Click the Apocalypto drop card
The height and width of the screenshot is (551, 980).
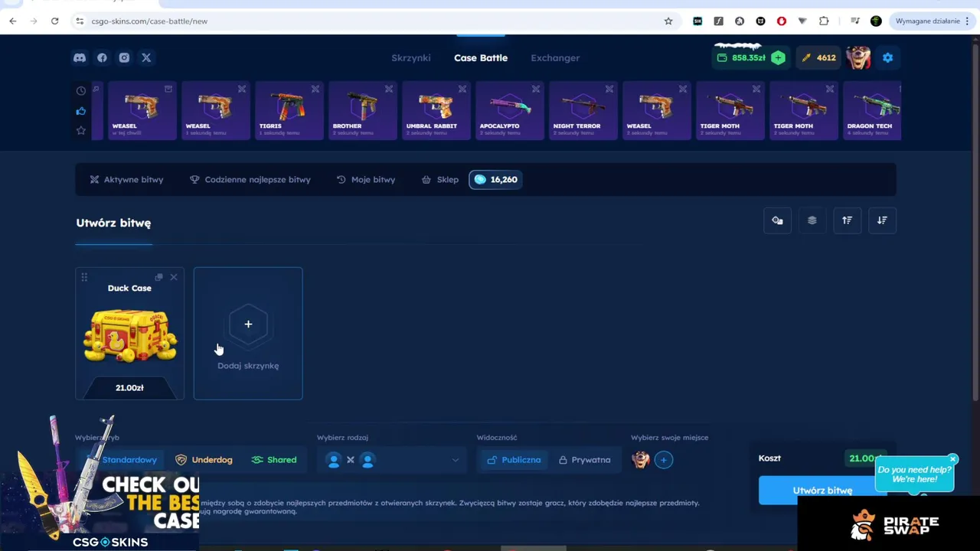(509, 111)
